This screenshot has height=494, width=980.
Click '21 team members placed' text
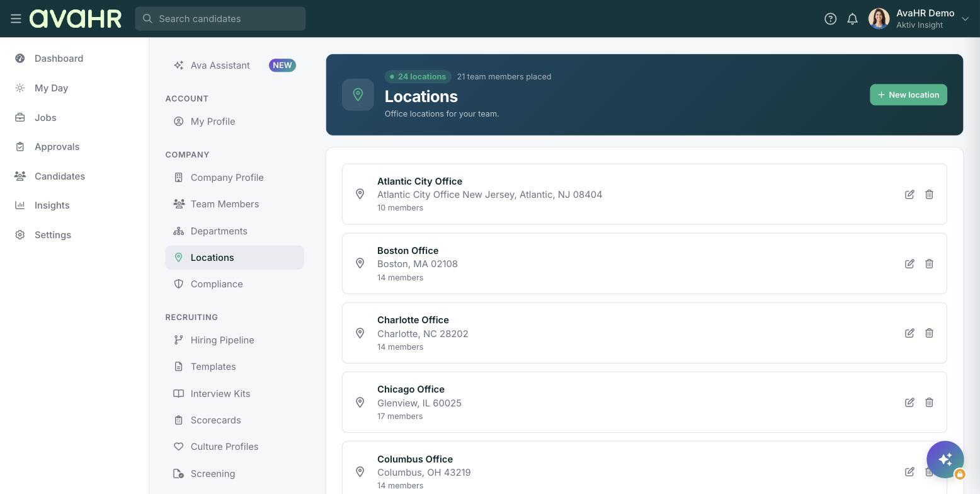504,77
